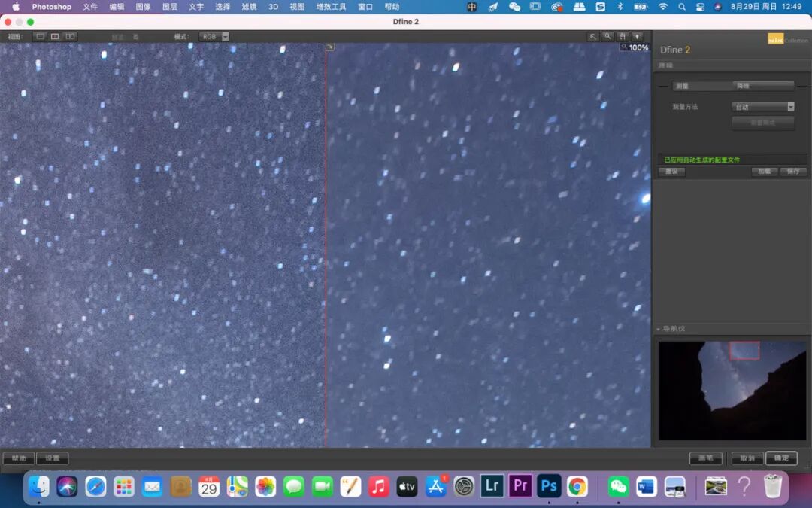
Task: Click the WeChat icon in menu bar
Action: click(514, 7)
